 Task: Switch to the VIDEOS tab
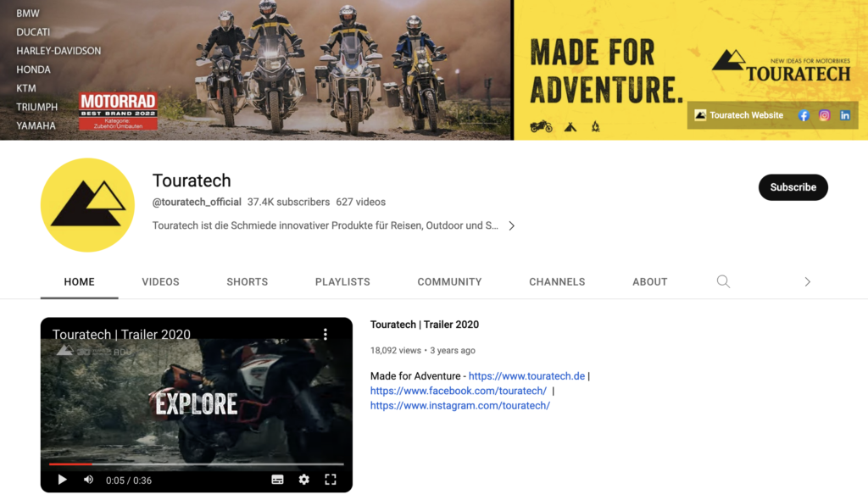(x=160, y=281)
